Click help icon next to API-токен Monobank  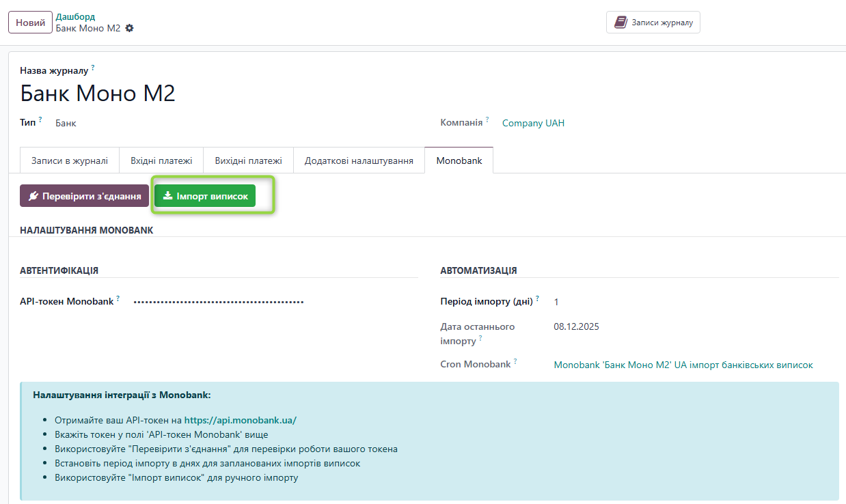118,298
